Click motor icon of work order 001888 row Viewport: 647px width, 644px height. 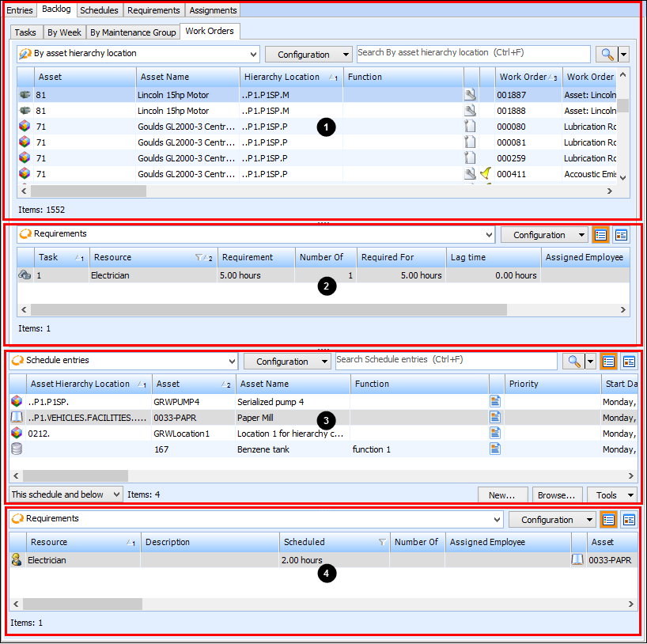point(25,111)
